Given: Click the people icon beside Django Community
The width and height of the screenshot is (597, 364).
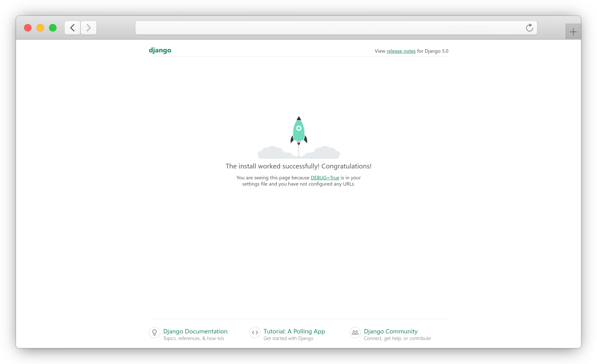Looking at the screenshot, I should click(355, 332).
